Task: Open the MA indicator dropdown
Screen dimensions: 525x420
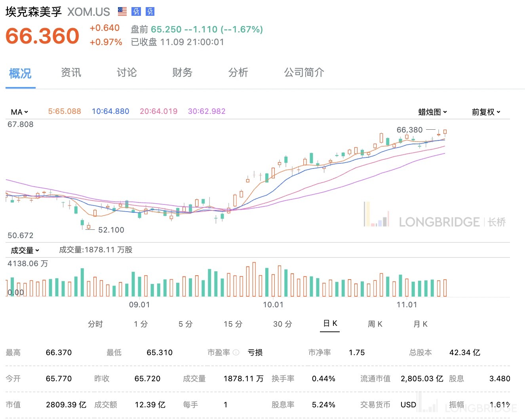Action: (x=19, y=112)
